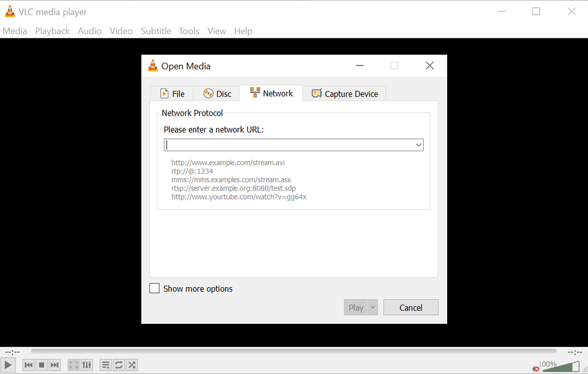588x374 pixels.
Task: Jump to the previous media item
Action: [28, 364]
